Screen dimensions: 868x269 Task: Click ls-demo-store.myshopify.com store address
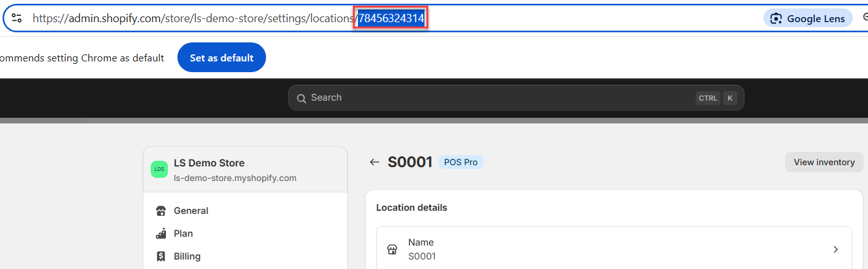coord(235,178)
